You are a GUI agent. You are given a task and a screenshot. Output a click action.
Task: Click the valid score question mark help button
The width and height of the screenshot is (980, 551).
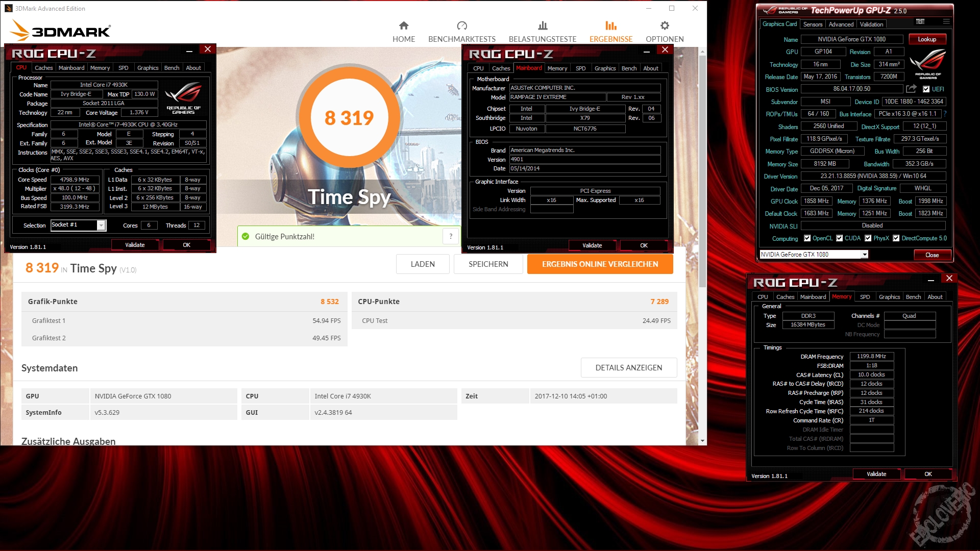(x=451, y=236)
